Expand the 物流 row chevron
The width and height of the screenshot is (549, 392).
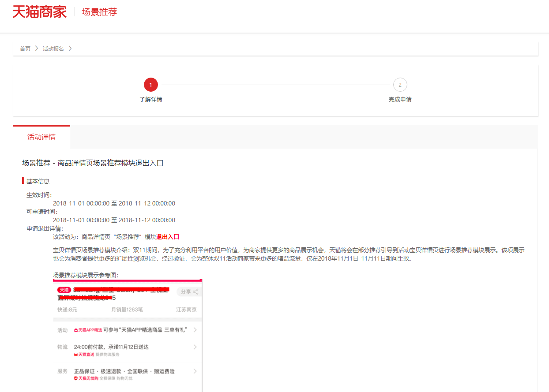pyautogui.click(x=196, y=347)
